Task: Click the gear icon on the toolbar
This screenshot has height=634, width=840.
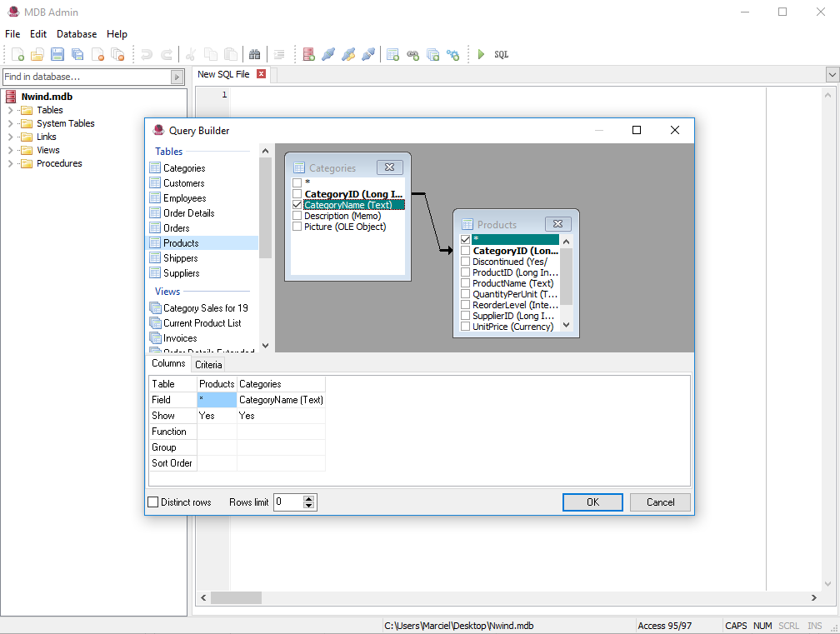Action: click(452, 53)
